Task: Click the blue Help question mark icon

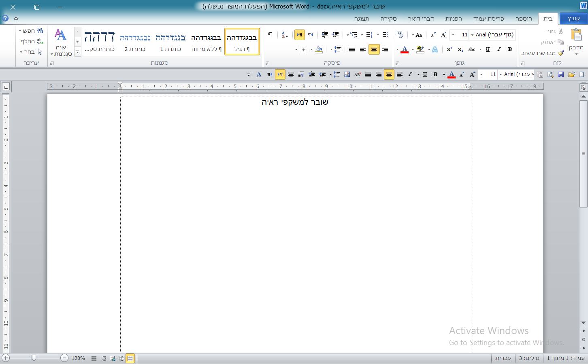Action: click(5, 18)
